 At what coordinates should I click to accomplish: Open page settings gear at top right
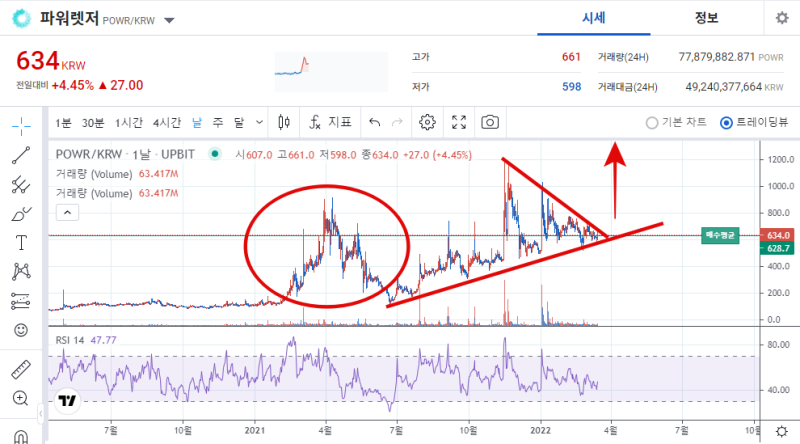[x=782, y=18]
